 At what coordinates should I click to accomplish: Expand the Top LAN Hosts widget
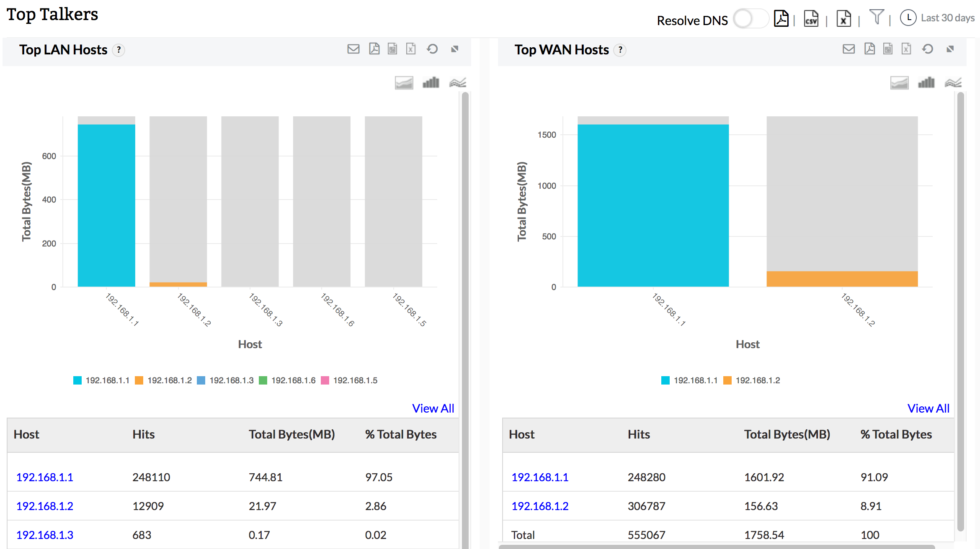pyautogui.click(x=455, y=49)
